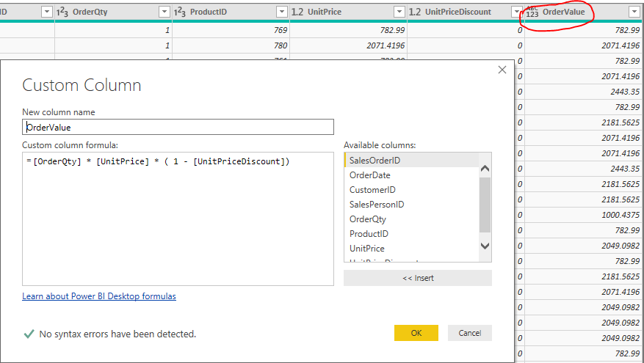Select OrderDate in Available columns
Image resolution: width=644 pixels, height=363 pixels.
411,175
